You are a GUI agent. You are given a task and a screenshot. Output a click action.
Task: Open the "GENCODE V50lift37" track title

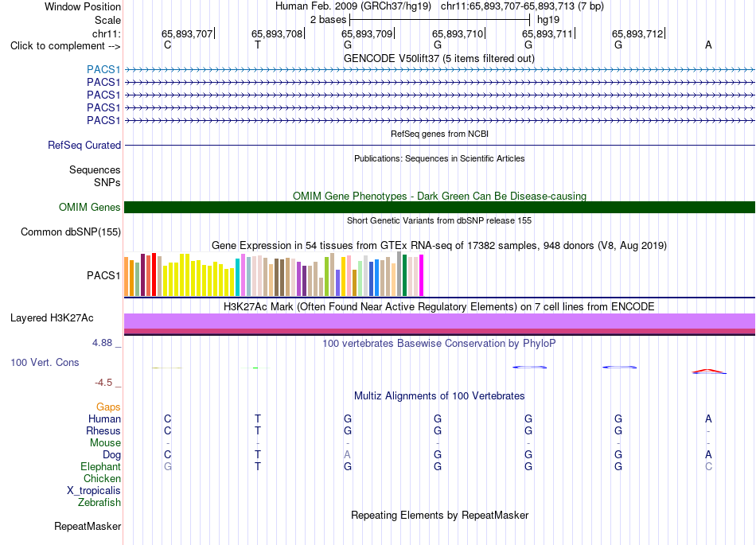pyautogui.click(x=439, y=58)
